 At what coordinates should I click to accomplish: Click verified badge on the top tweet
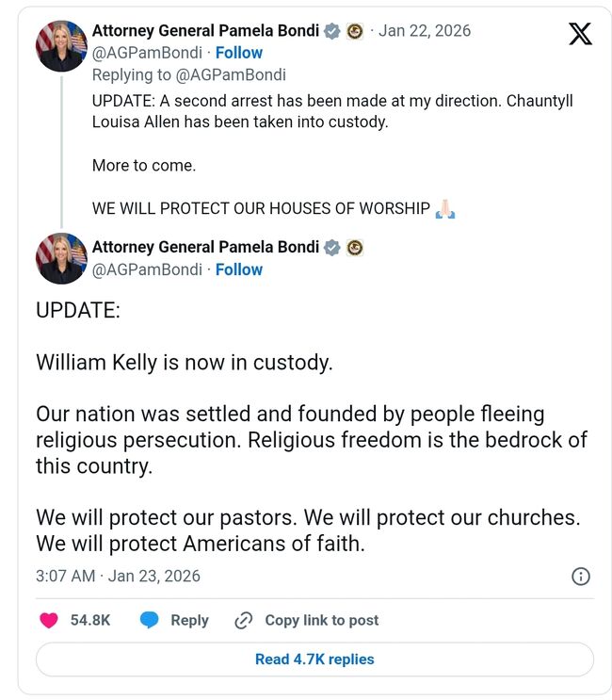pos(332,31)
